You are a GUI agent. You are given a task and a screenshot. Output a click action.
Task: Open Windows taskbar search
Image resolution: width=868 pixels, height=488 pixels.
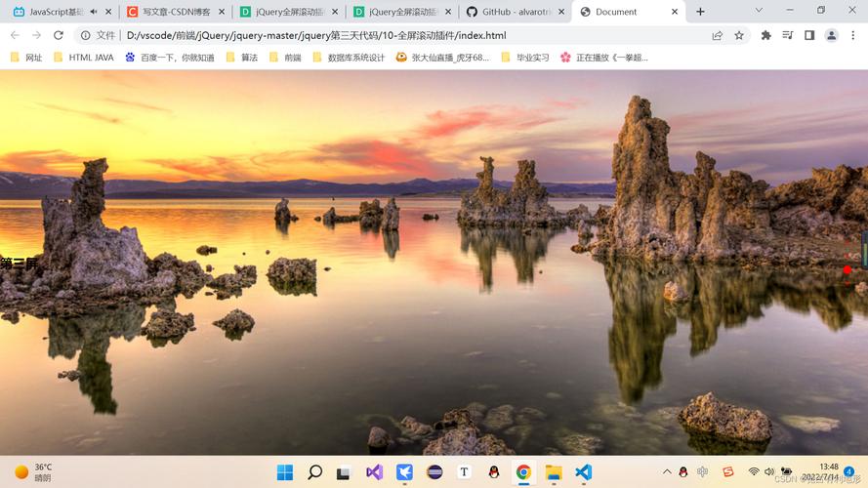315,472
